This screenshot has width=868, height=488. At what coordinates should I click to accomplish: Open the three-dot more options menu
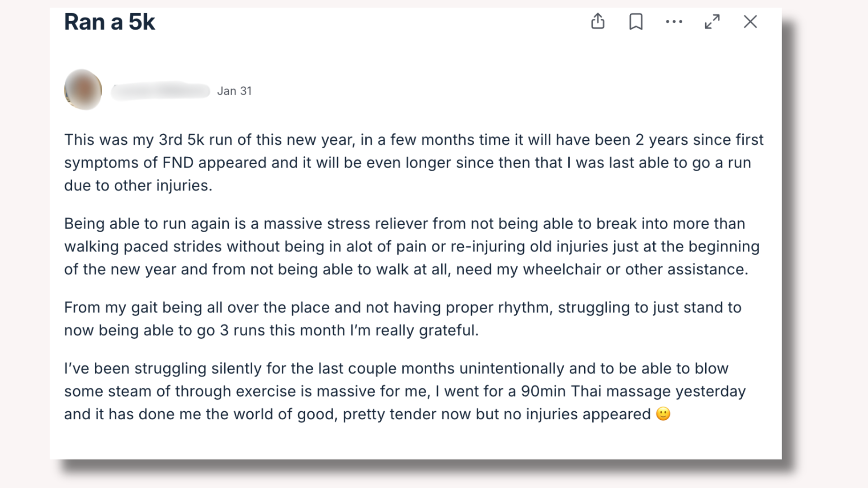click(674, 21)
